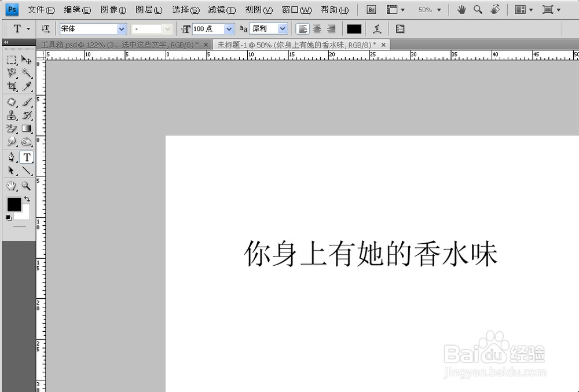Select the Zoom tool in the toolbox
Viewport: 579px width, 392px height.
click(27, 186)
